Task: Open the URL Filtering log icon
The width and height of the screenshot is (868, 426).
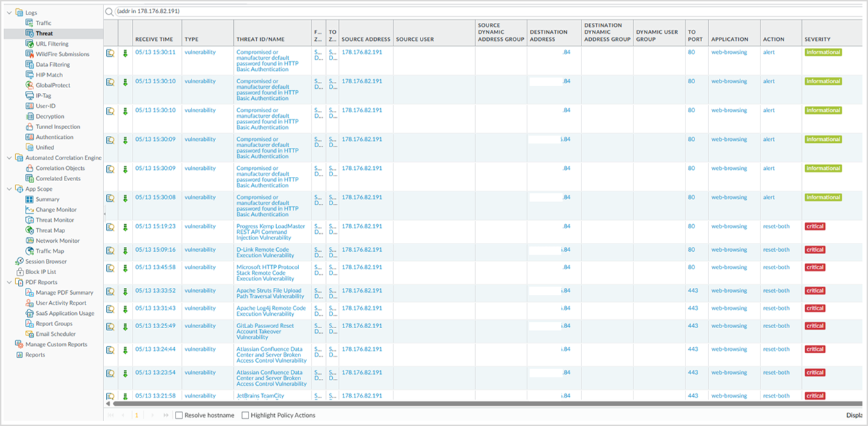Action: 30,44
